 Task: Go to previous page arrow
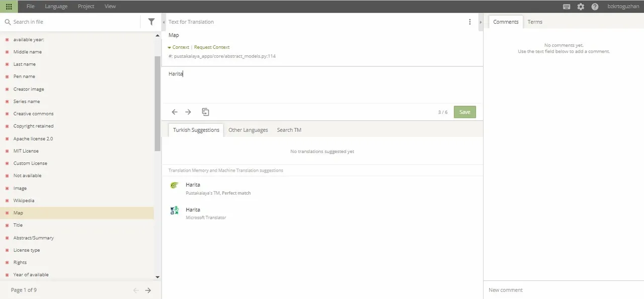pyautogui.click(x=136, y=290)
